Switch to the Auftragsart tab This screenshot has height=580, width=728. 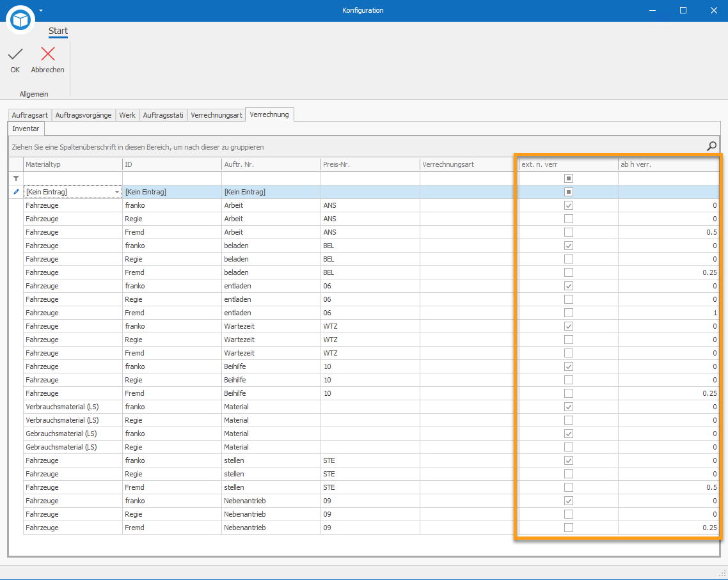pyautogui.click(x=30, y=115)
